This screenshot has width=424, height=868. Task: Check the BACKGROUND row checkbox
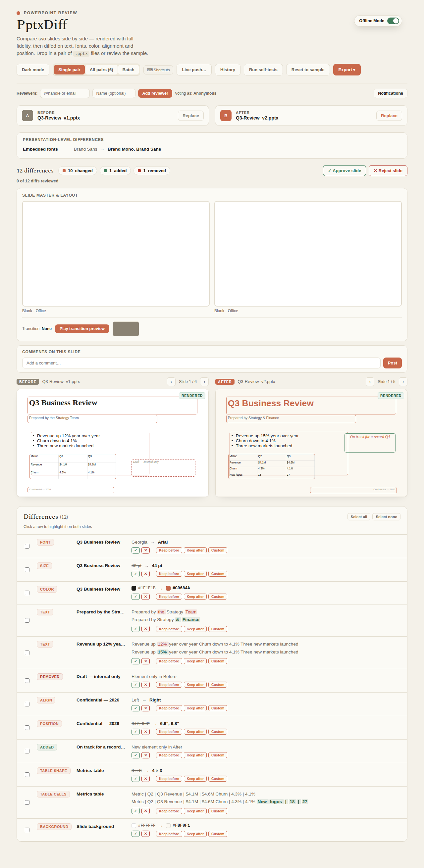pyautogui.click(x=27, y=830)
